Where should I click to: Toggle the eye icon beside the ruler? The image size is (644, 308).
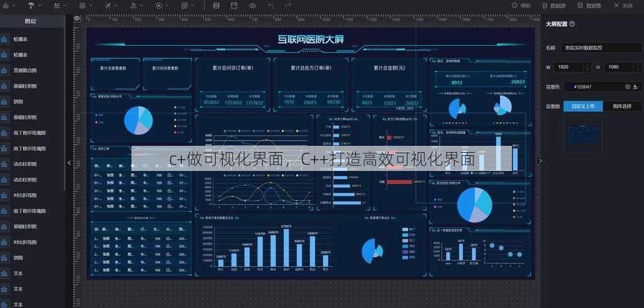77,18
